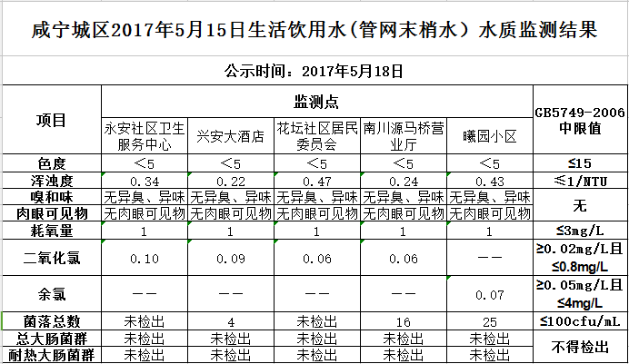Select the 浑浊度 value 0.47 cell

(x=317, y=181)
